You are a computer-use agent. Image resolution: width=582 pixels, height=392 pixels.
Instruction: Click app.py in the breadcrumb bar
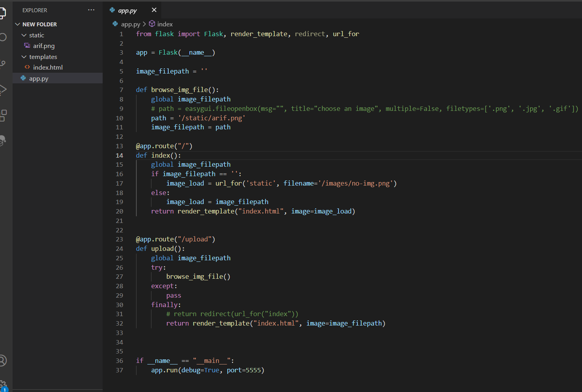coord(131,24)
